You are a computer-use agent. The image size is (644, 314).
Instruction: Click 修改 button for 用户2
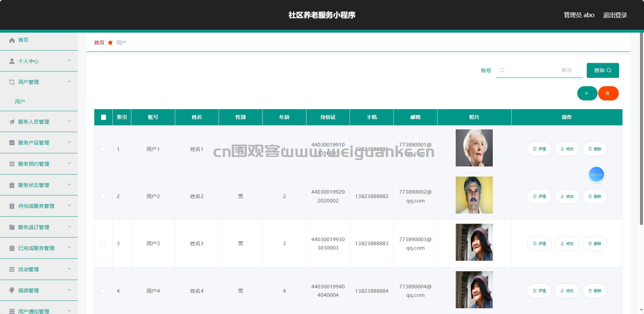[567, 196]
